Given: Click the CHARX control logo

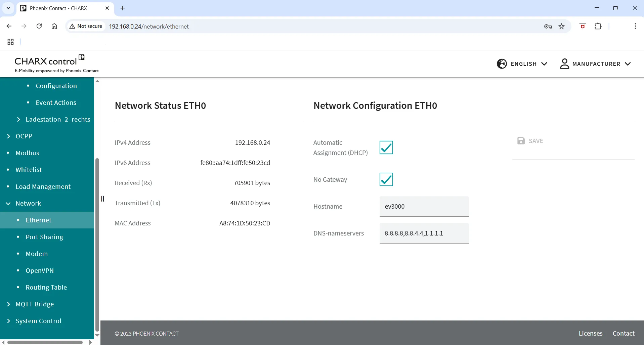Looking at the screenshot, I should (56, 63).
